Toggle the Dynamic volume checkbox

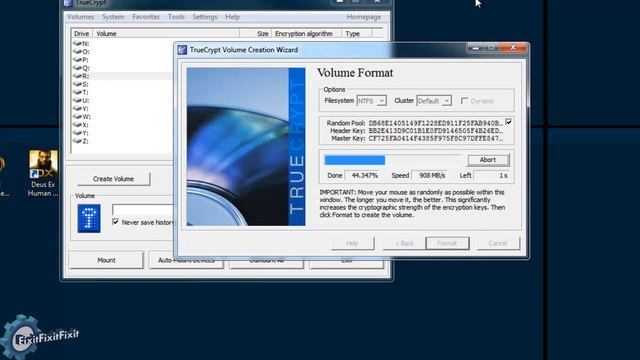tap(464, 101)
